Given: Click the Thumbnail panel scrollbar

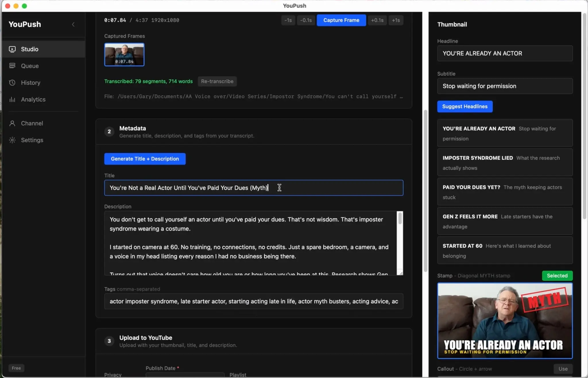Looking at the screenshot, I should pos(584,116).
